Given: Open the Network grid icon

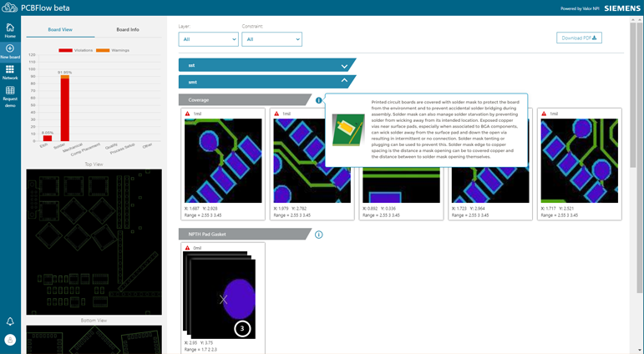Looking at the screenshot, I should tap(10, 72).
